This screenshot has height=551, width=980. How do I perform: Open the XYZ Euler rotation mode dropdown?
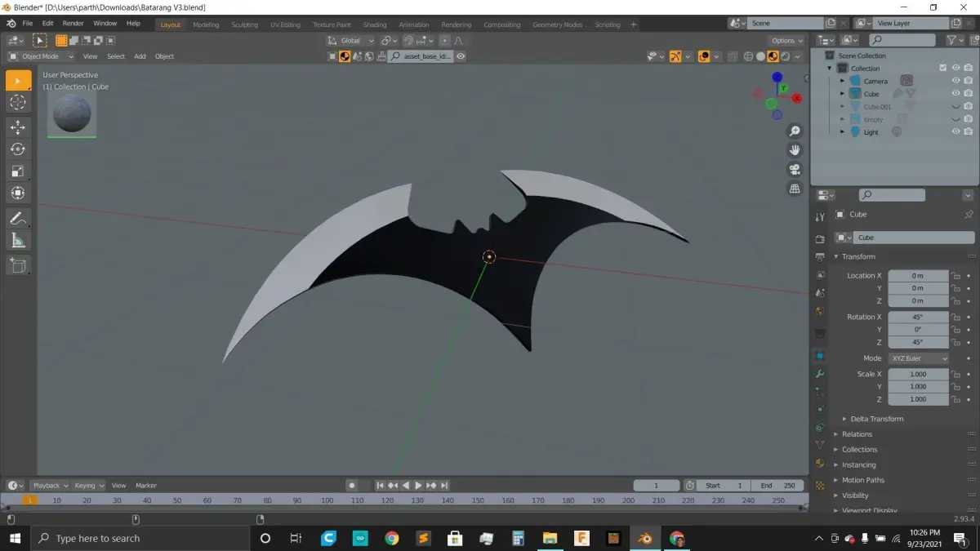tap(919, 358)
